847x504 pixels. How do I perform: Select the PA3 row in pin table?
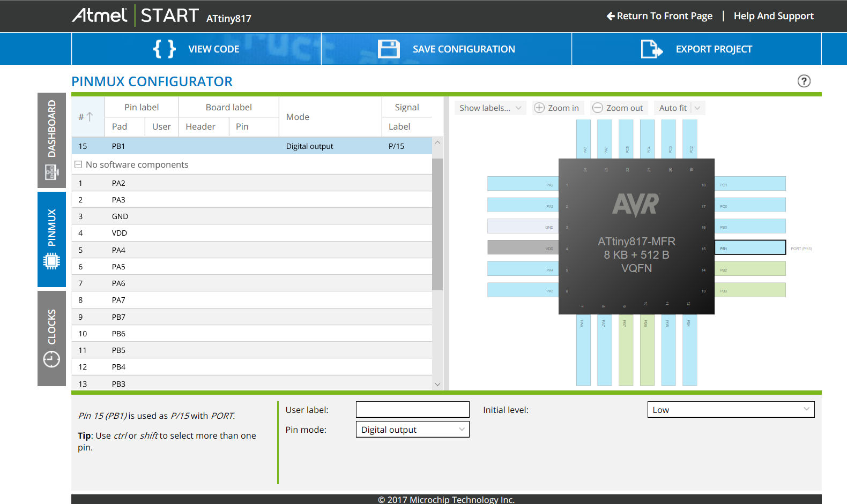[x=252, y=199]
